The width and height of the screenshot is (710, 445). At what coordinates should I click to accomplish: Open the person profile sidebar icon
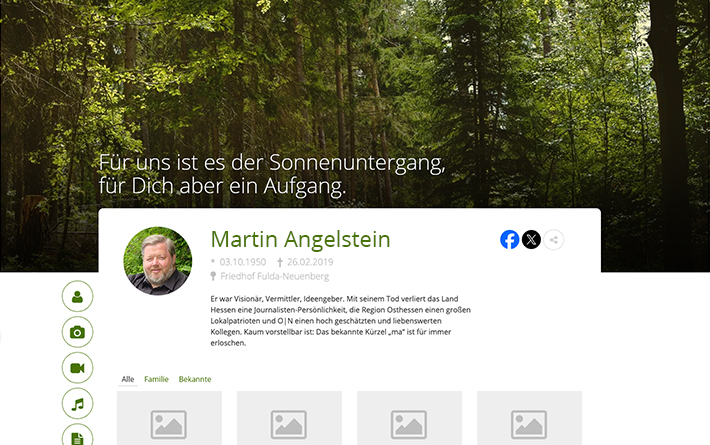[x=77, y=297]
